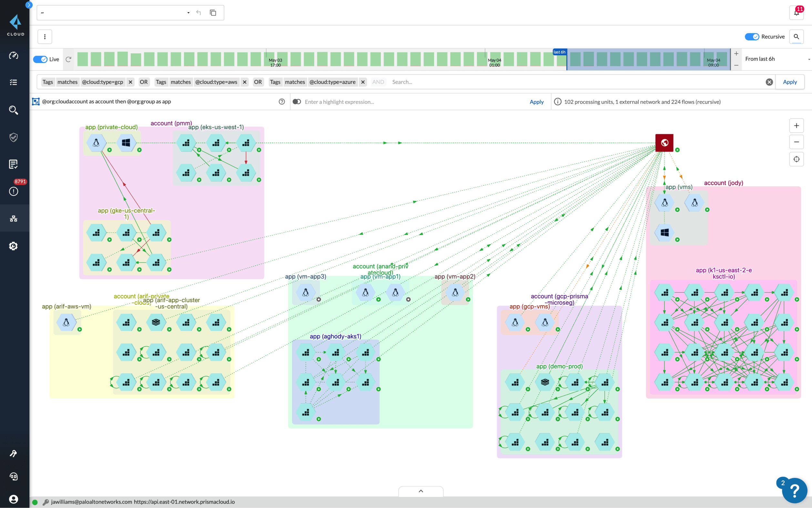This screenshot has height=508, width=812.
Task: Toggle the highlight expression switch
Action: click(x=297, y=101)
